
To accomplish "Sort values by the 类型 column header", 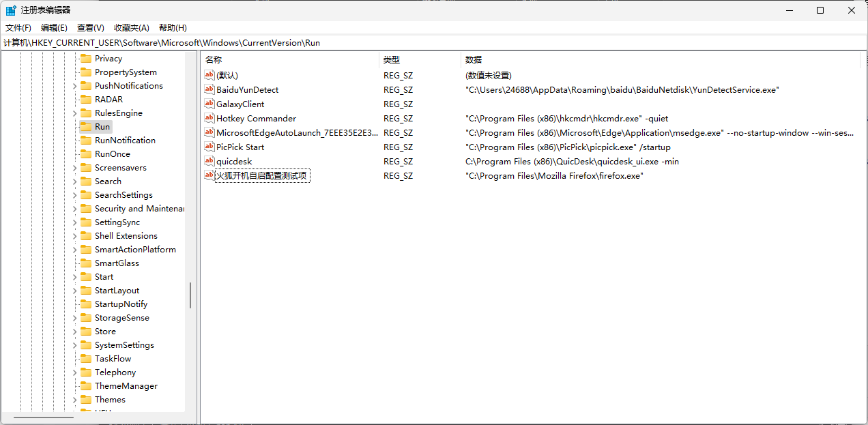I will 420,60.
